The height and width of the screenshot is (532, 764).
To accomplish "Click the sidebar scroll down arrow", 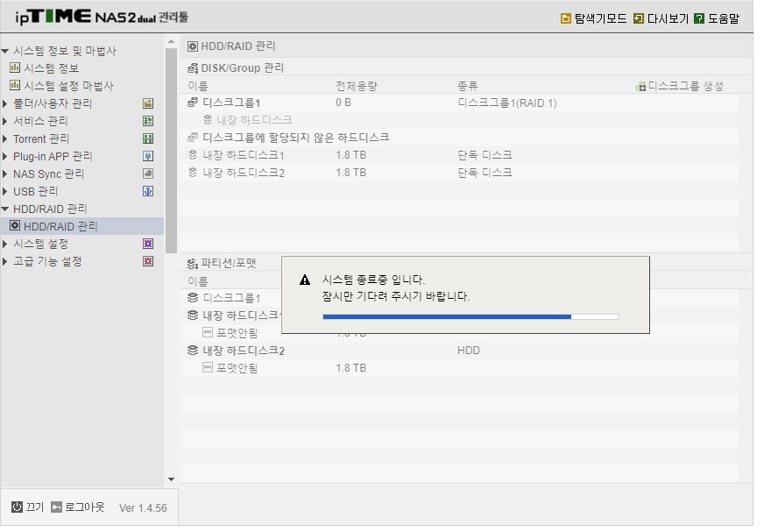I will click(x=171, y=479).
